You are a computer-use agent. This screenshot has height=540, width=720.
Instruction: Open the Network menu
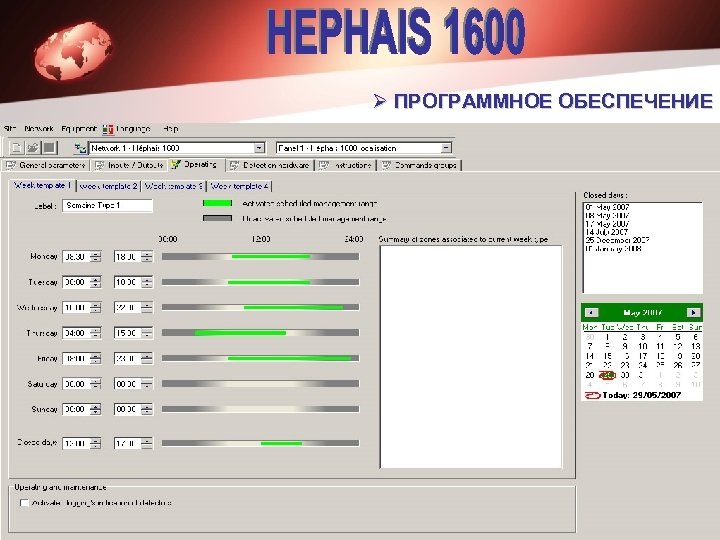pos(39,129)
